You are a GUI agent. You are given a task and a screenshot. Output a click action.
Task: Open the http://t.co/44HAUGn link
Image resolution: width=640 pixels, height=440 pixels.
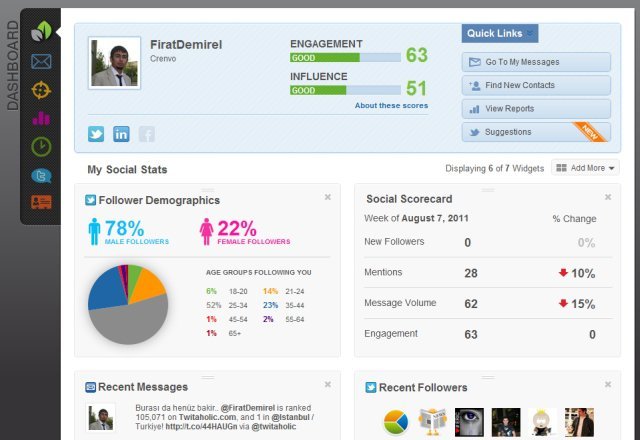[201, 427]
